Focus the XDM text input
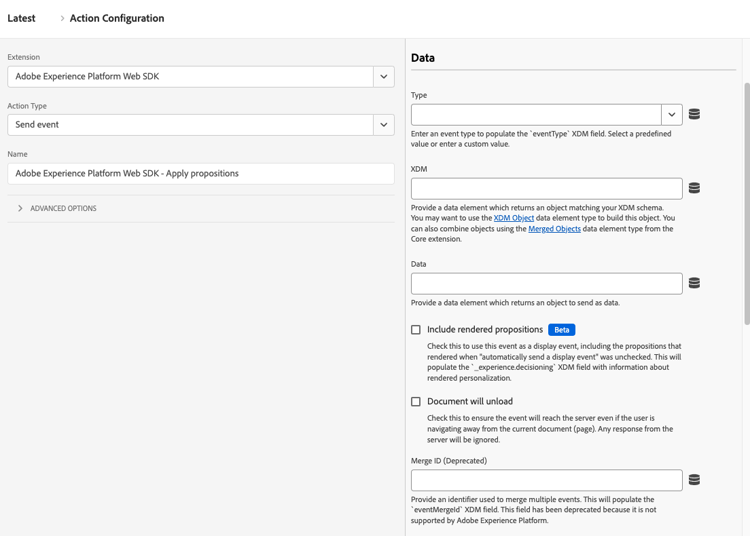This screenshot has height=536, width=750. [546, 188]
